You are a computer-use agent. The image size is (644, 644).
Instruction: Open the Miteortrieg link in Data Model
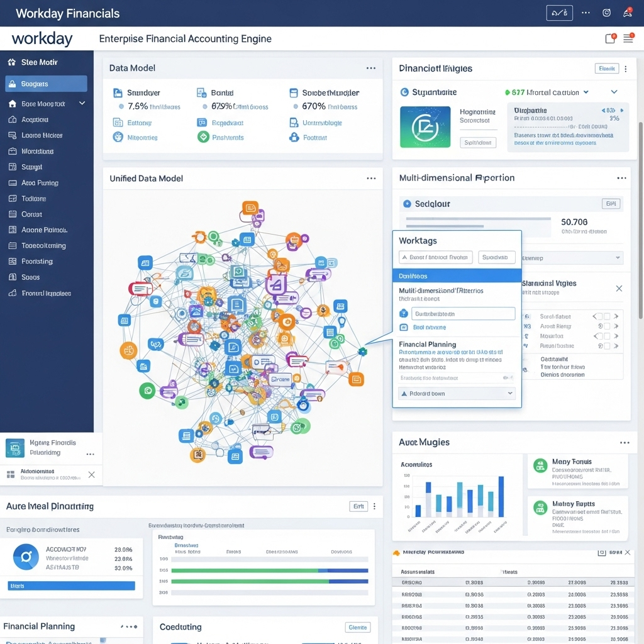point(142,138)
